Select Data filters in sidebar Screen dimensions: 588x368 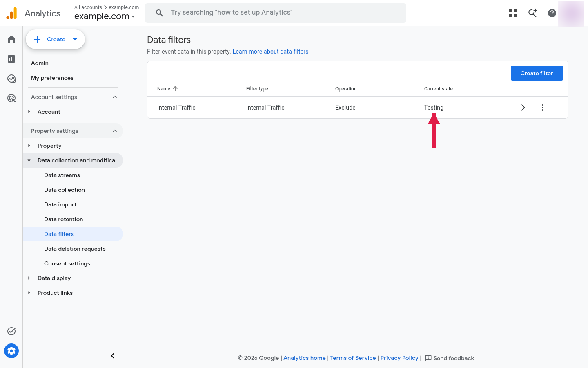[73, 234]
